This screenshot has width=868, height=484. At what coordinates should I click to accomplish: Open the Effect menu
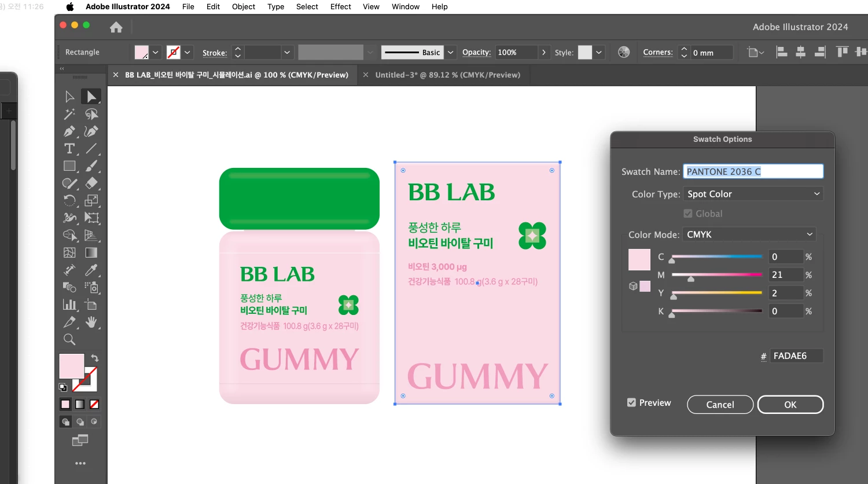point(341,6)
